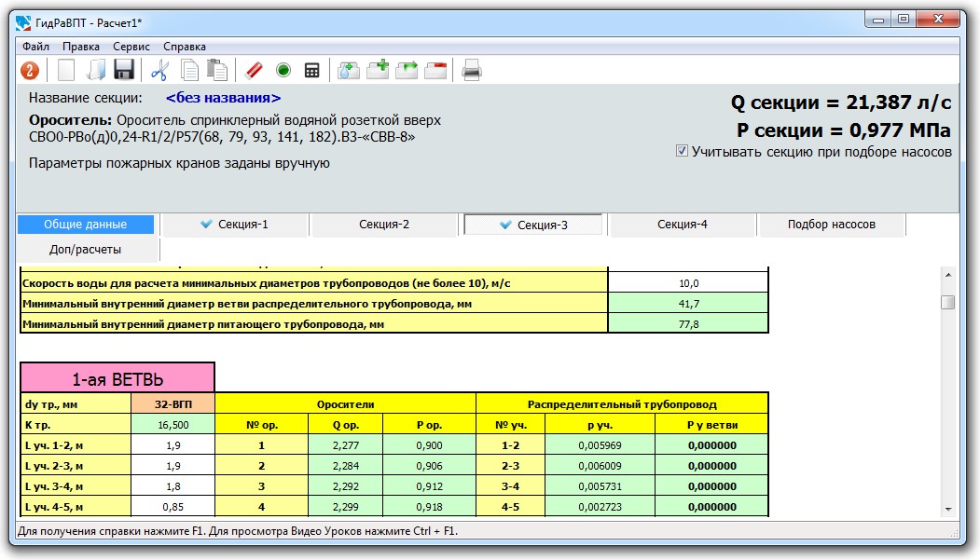Image resolution: width=980 pixels, height=560 pixels.
Task: Click scrollbar down arrow in table area
Action: (948, 510)
